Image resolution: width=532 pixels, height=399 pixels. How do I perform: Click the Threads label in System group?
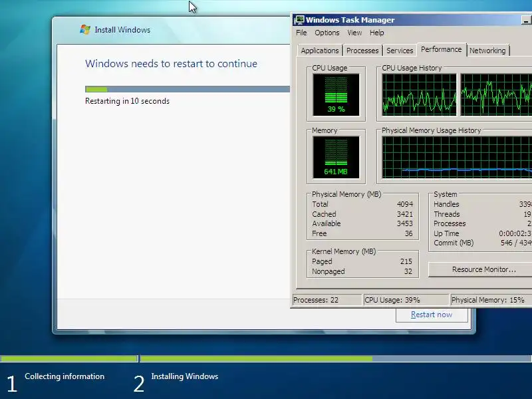(446, 214)
